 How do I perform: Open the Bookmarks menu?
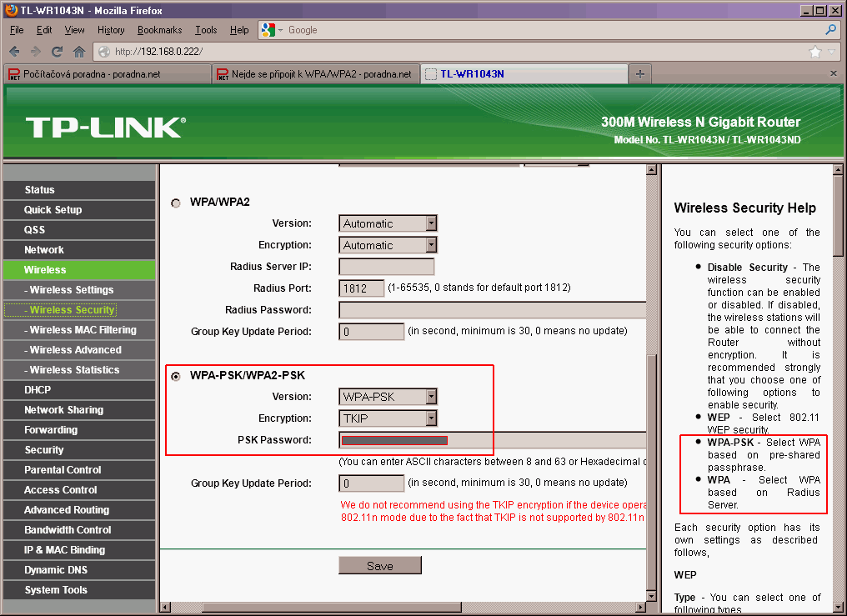(x=159, y=30)
